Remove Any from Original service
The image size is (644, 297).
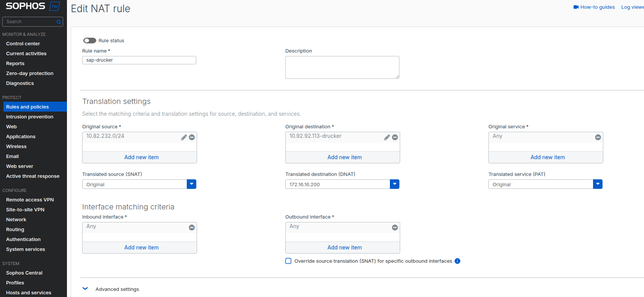(x=598, y=137)
